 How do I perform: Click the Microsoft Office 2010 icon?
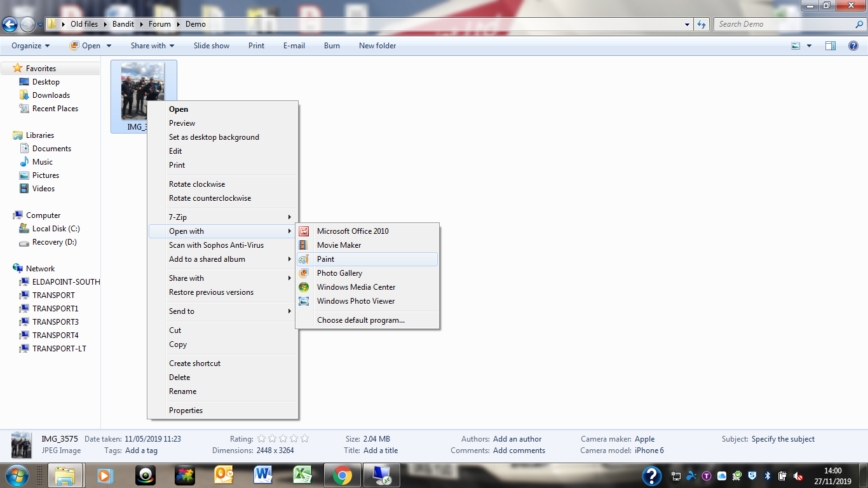click(x=304, y=231)
